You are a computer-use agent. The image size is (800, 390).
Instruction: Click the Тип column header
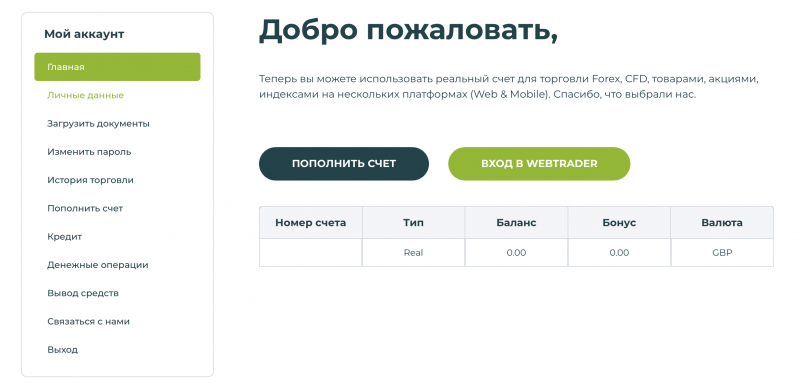(413, 223)
